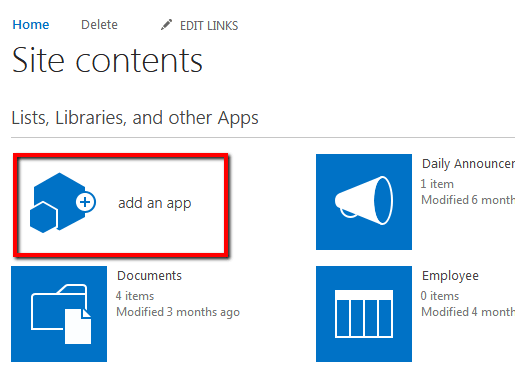Open the Daily Announcements megaphone tile
This screenshot has width=515, height=366.
pos(364,202)
